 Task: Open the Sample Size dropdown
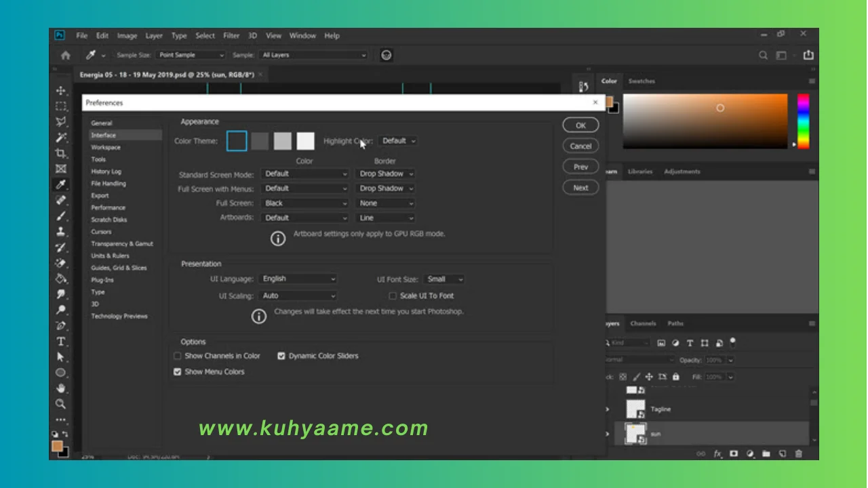pyautogui.click(x=191, y=55)
